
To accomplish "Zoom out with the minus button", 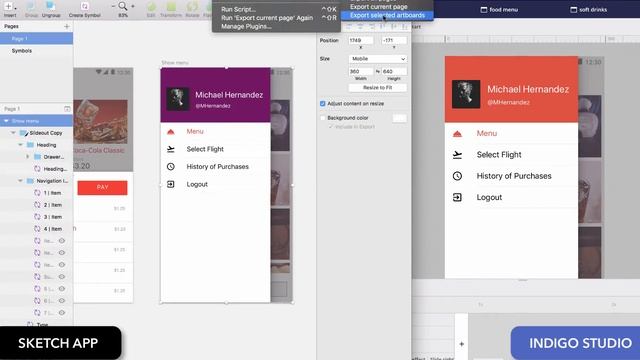I will pos(113,6).
